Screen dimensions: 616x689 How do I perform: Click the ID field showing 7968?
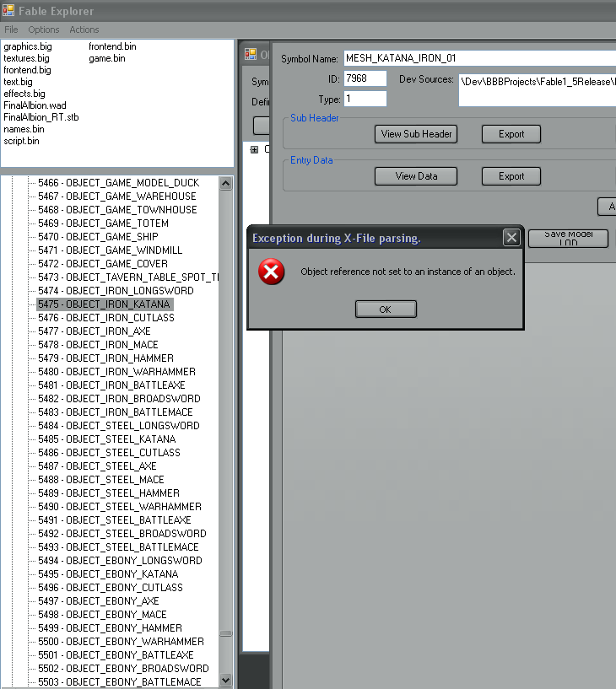pyautogui.click(x=365, y=78)
